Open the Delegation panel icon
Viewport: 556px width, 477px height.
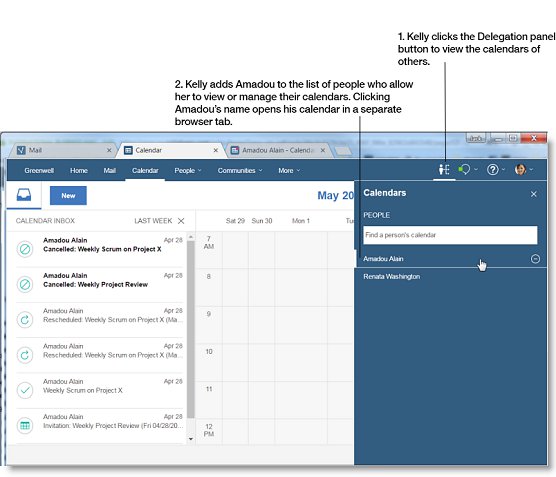point(444,170)
